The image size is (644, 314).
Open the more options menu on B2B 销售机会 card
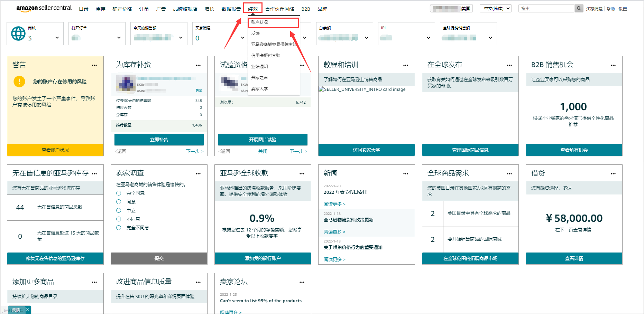pos(613,65)
